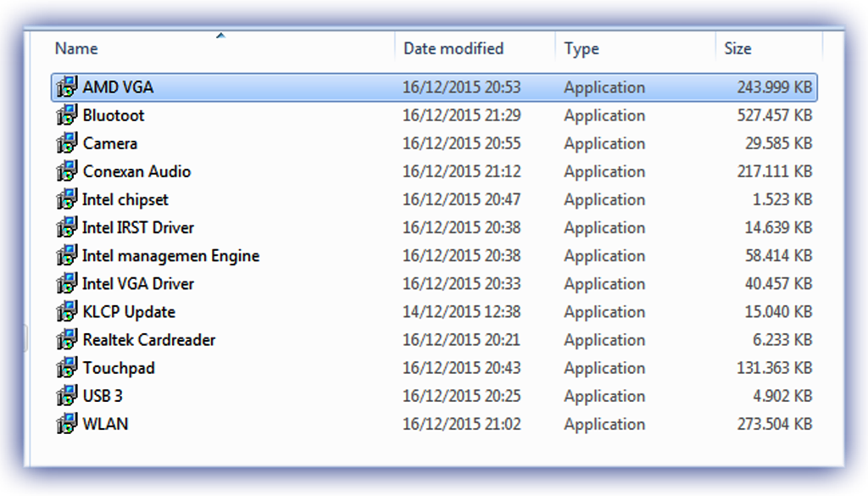Click the AMD VGA installer icon

(67, 87)
